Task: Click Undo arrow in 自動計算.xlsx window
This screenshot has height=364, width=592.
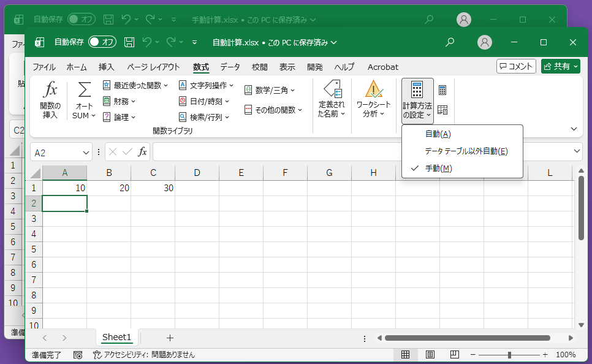Action: (147, 42)
